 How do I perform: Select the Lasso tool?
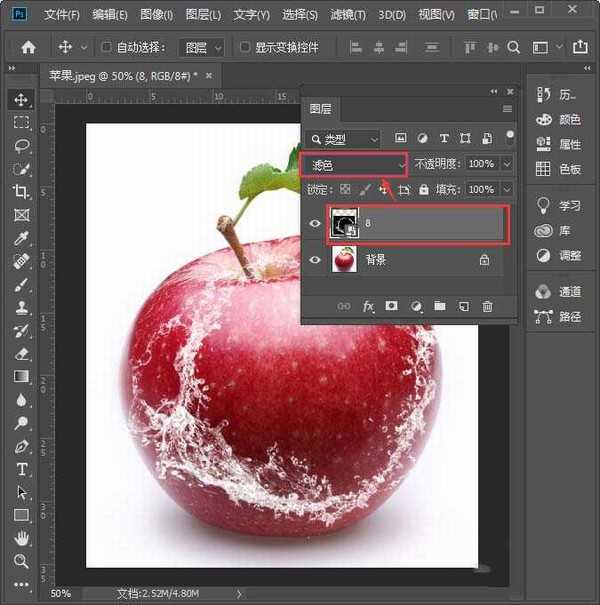(x=21, y=145)
